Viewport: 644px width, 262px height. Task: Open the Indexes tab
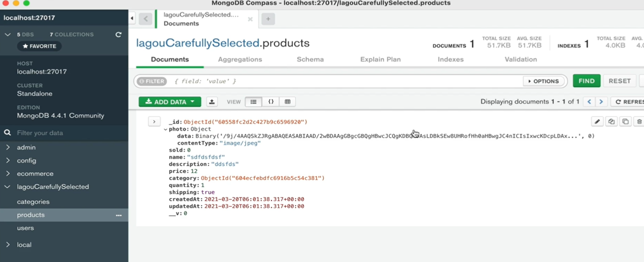coord(451,59)
